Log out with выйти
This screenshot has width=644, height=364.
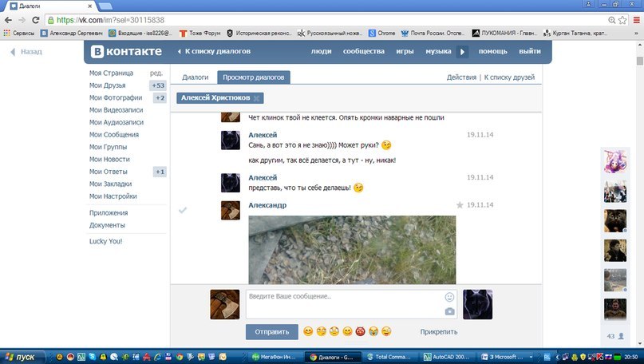530,51
